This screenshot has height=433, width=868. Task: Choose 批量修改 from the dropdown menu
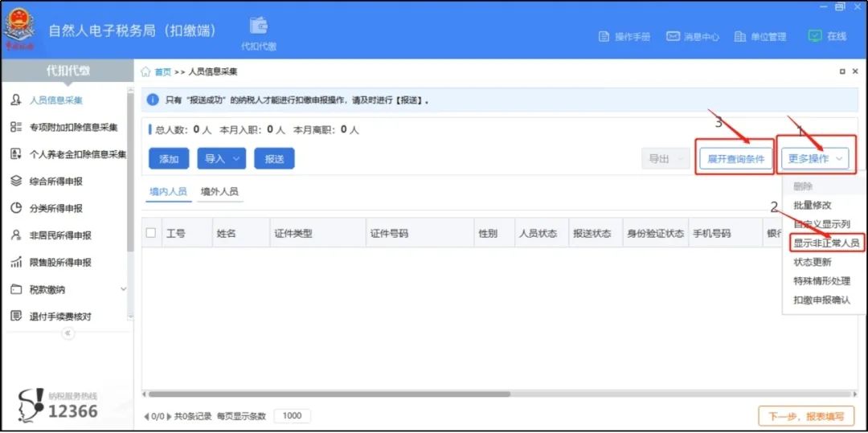pos(812,205)
